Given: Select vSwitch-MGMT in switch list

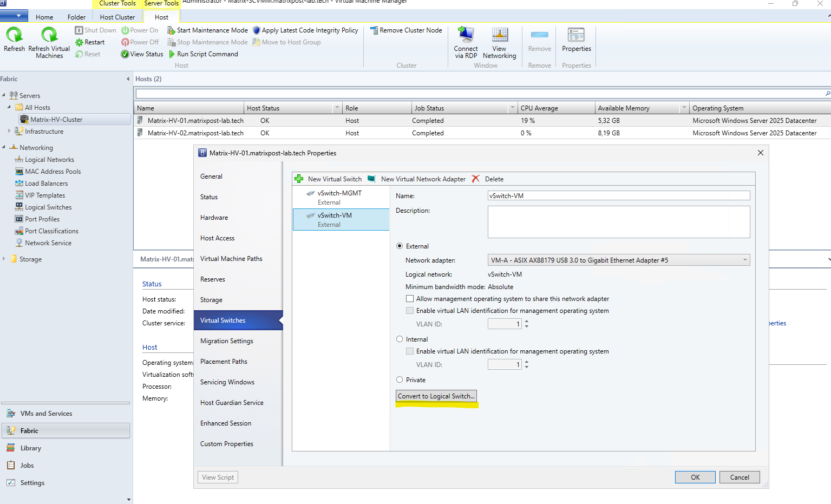Looking at the screenshot, I should click(341, 198).
